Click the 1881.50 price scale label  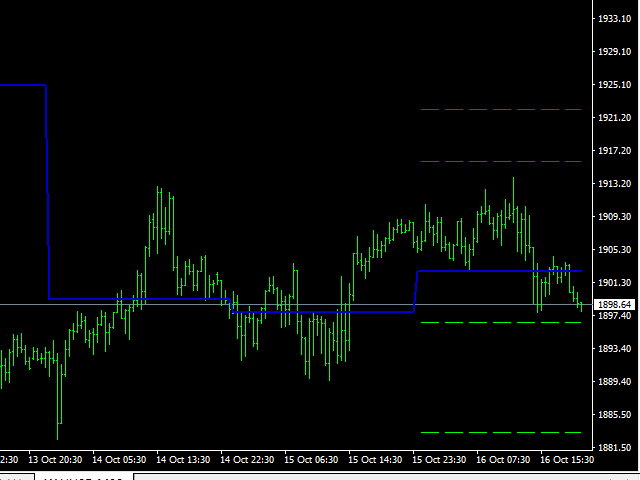(615, 446)
